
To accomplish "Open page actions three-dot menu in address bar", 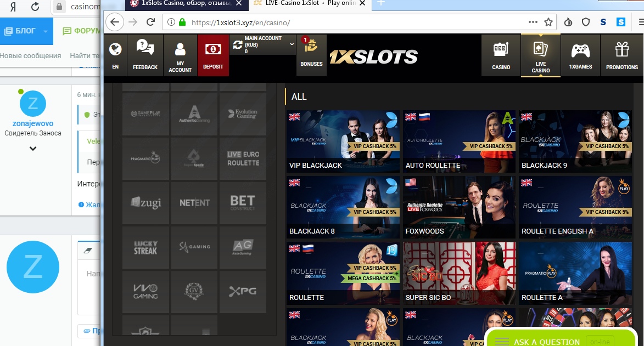I will [x=533, y=22].
